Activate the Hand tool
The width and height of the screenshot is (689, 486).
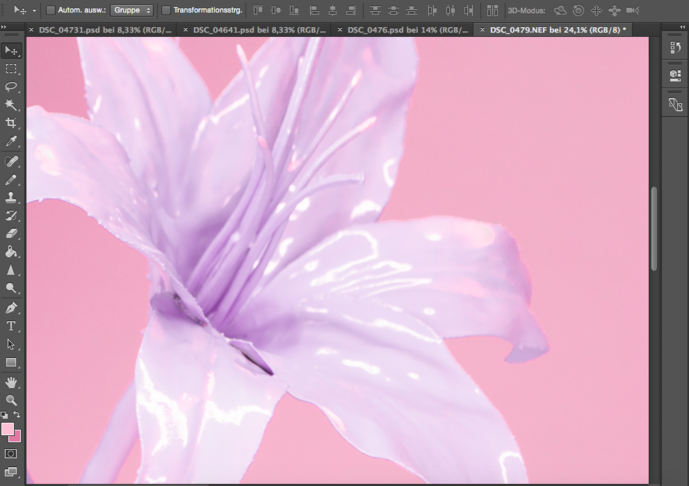12,382
